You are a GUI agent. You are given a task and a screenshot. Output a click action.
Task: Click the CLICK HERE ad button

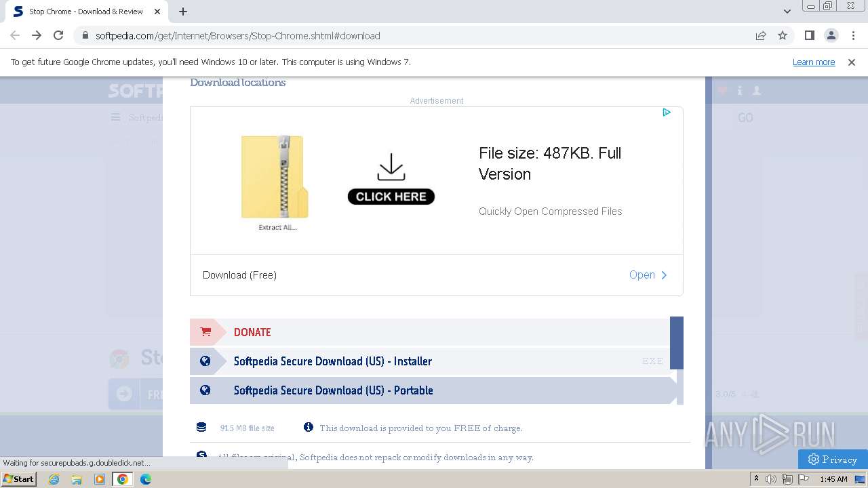pyautogui.click(x=391, y=197)
